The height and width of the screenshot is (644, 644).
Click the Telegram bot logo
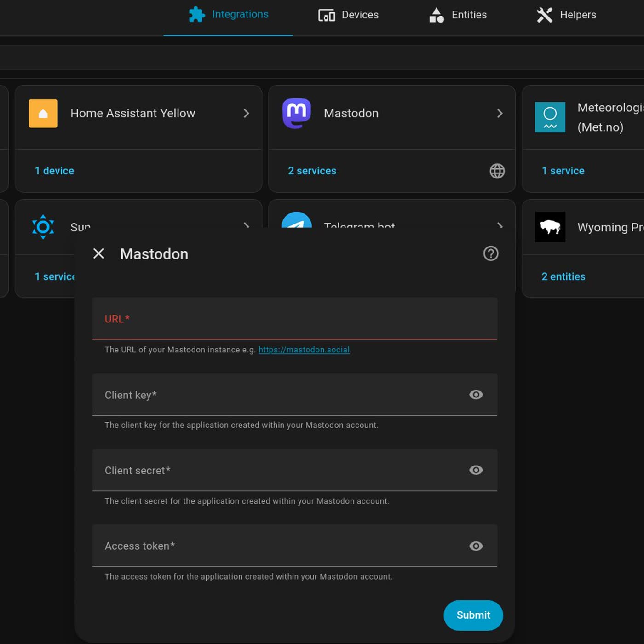pyautogui.click(x=297, y=220)
